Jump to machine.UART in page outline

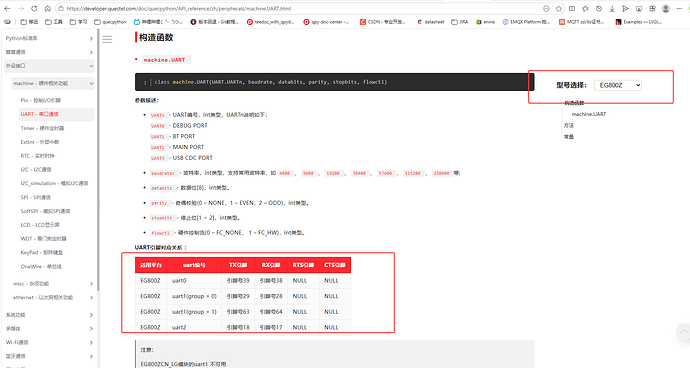[x=589, y=114]
